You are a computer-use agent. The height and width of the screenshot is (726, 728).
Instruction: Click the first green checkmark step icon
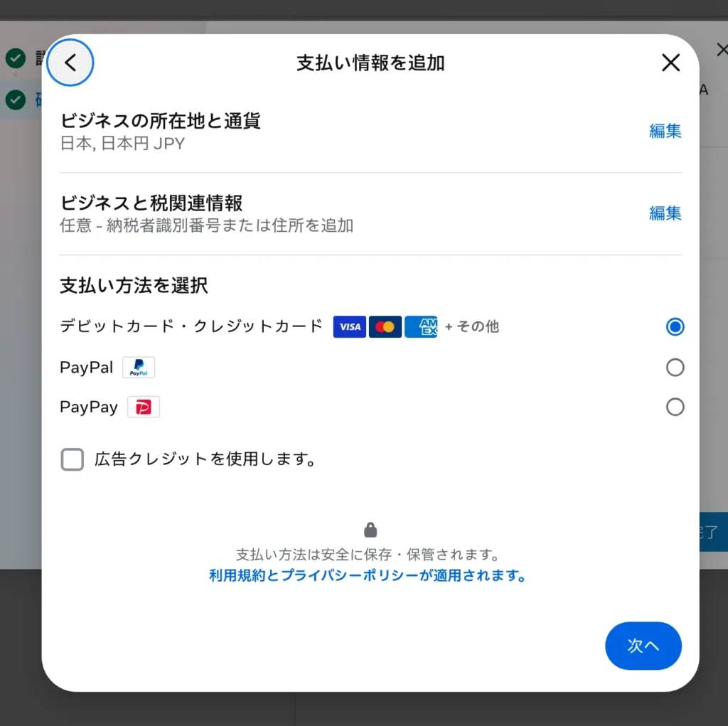pos(16,58)
